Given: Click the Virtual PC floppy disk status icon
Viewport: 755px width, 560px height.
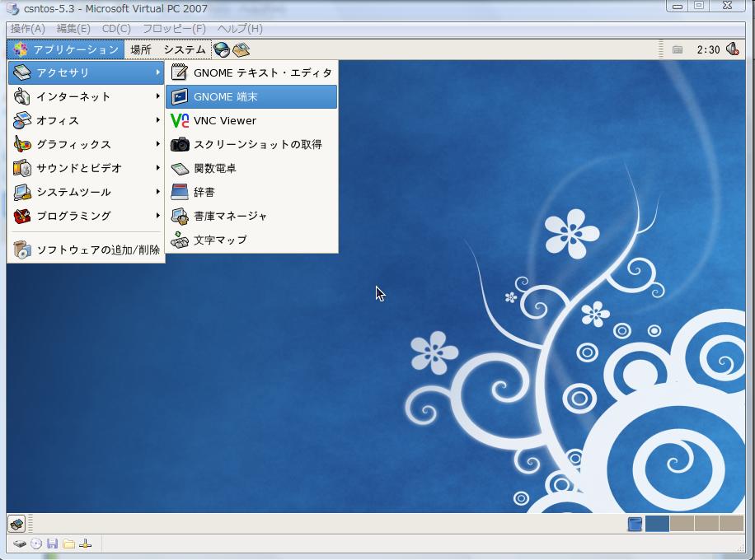Looking at the screenshot, I should [52, 544].
